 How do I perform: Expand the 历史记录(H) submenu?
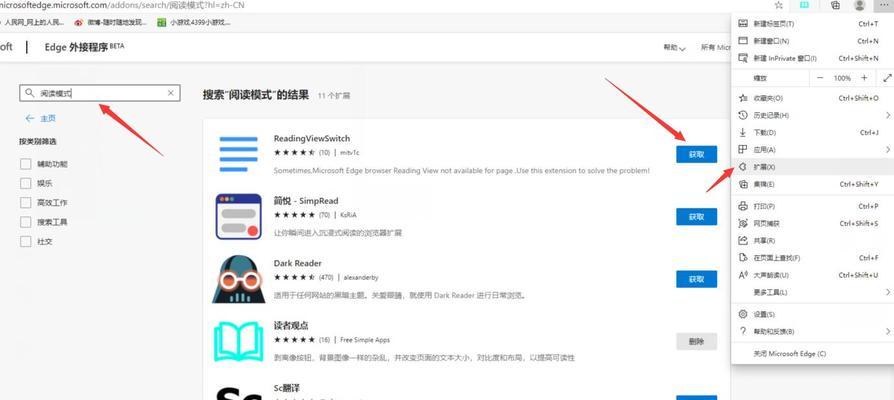tap(812, 115)
